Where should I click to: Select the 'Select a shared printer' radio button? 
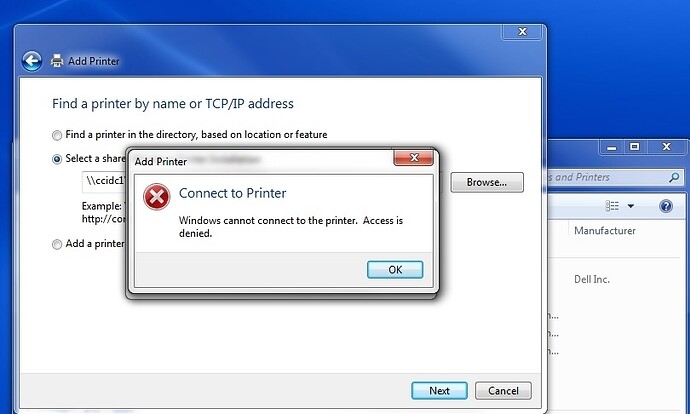[57, 159]
